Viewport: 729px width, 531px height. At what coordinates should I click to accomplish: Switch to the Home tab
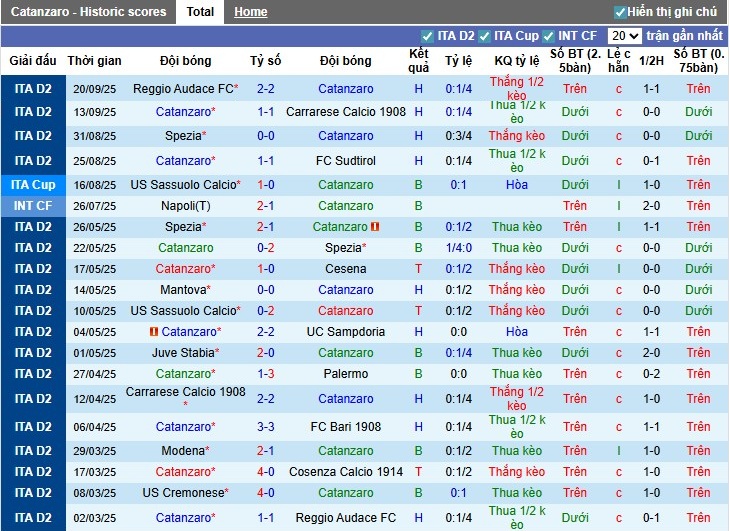pos(250,12)
